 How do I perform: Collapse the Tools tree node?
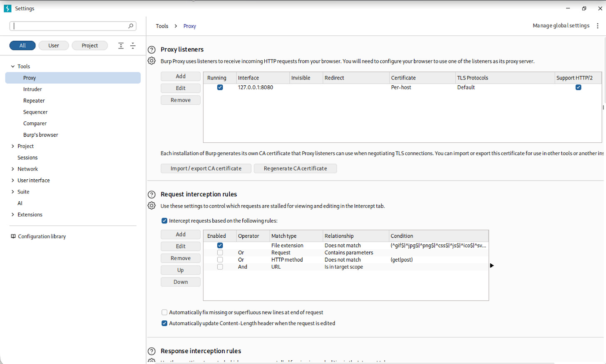point(13,66)
